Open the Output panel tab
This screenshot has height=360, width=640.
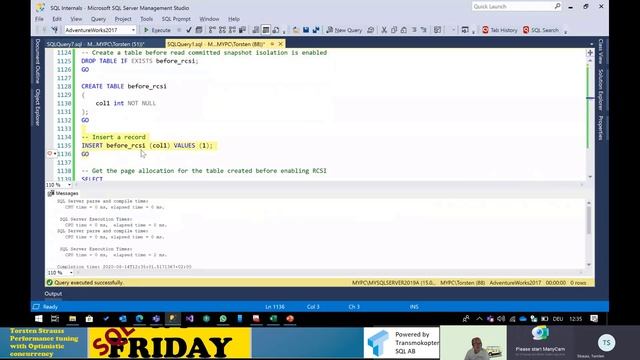[53, 294]
